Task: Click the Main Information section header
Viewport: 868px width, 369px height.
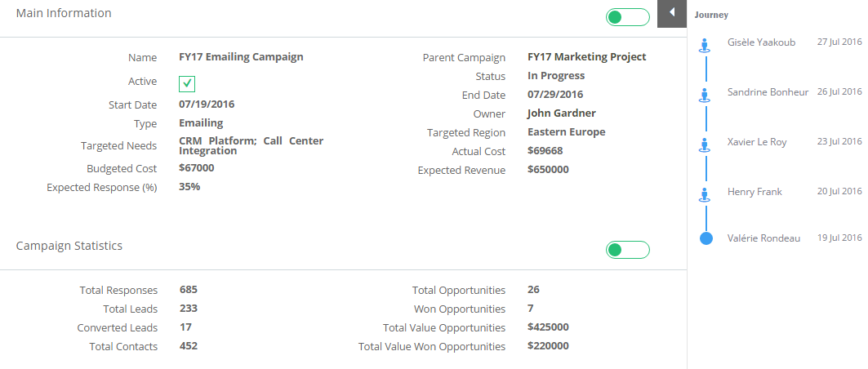Action: pyautogui.click(x=64, y=13)
